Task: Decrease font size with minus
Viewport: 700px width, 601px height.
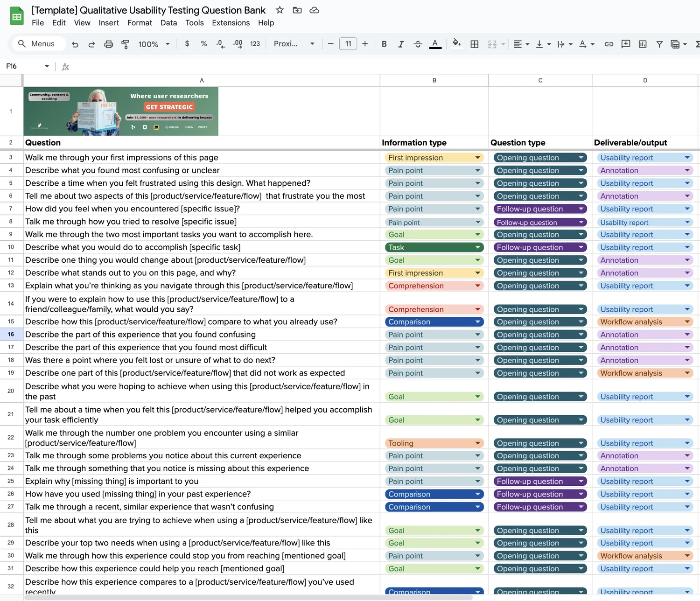Action: pyautogui.click(x=330, y=44)
